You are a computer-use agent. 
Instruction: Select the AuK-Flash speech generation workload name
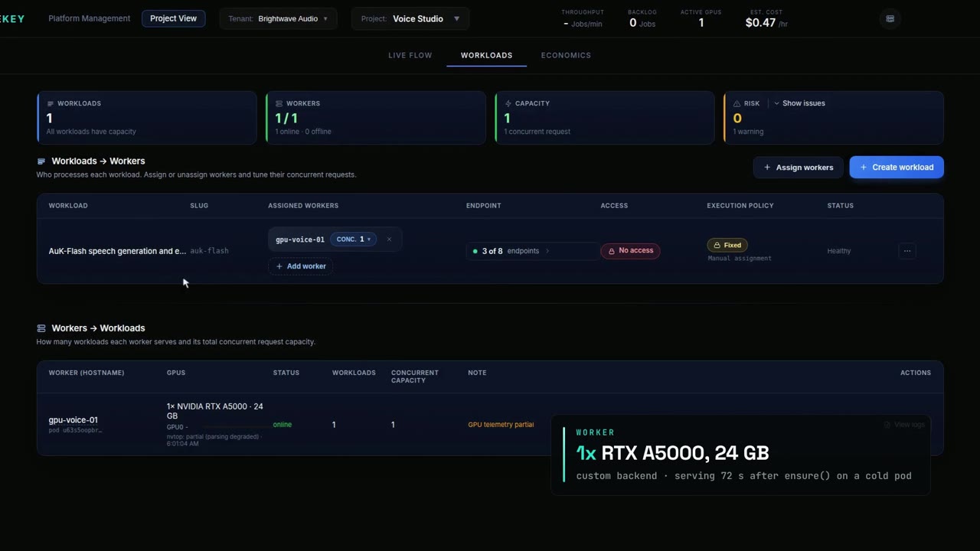point(117,251)
